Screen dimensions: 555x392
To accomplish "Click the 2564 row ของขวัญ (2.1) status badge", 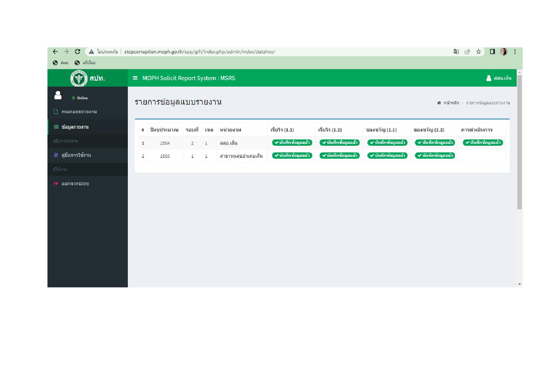I will pos(387,143).
